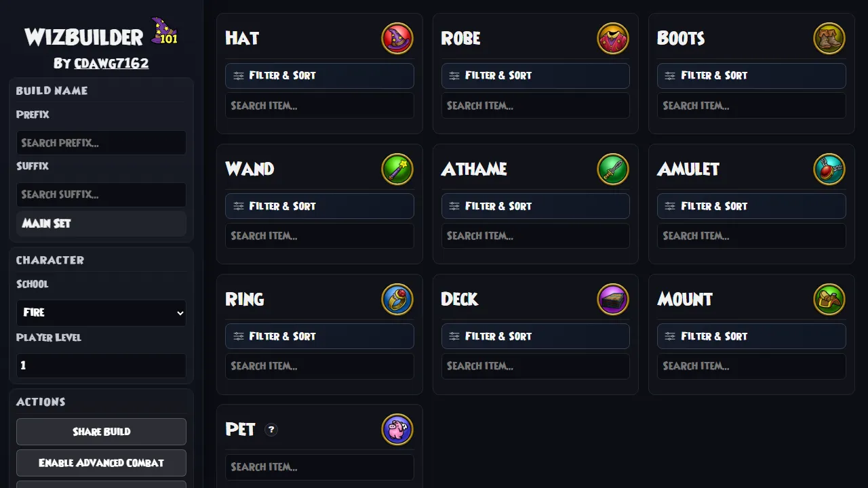868x488 pixels.
Task: Click the Amulet icon
Action: coord(829,169)
